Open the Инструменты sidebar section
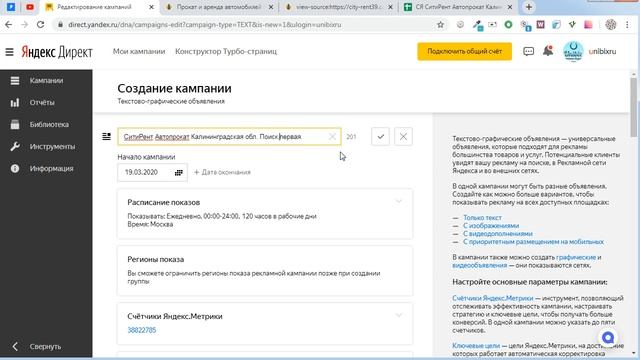This screenshot has width=640, height=360. [46, 147]
